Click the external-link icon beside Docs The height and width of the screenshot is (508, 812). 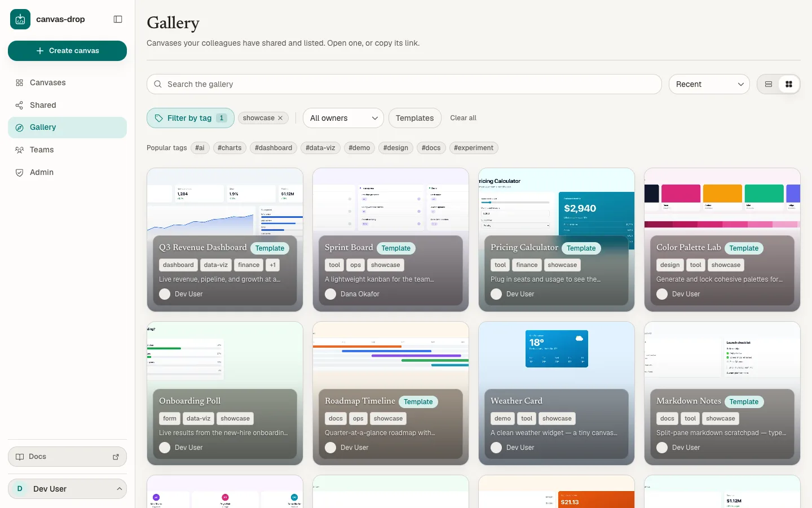point(116,457)
